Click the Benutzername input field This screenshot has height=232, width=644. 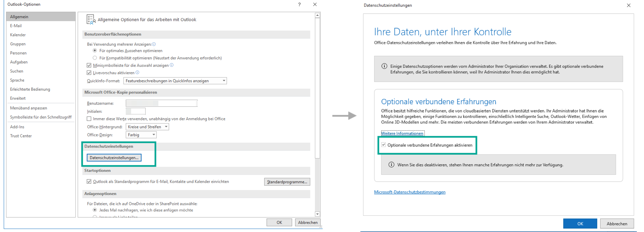click(162, 103)
